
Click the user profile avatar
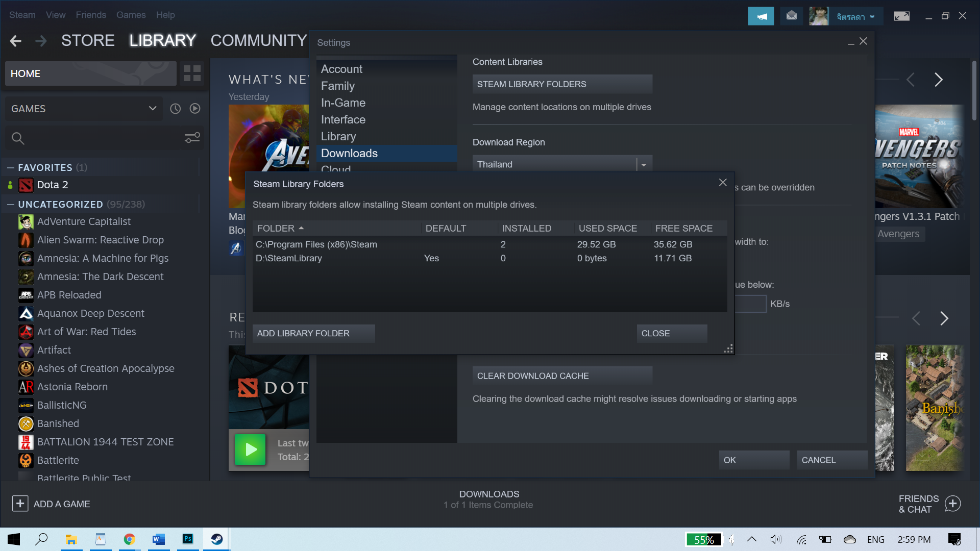[819, 16]
